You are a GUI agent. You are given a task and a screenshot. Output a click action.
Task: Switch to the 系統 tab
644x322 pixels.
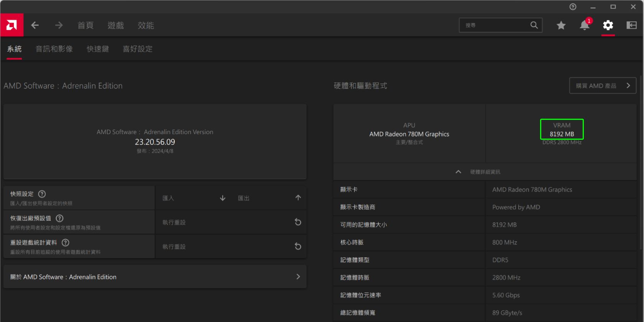point(14,49)
